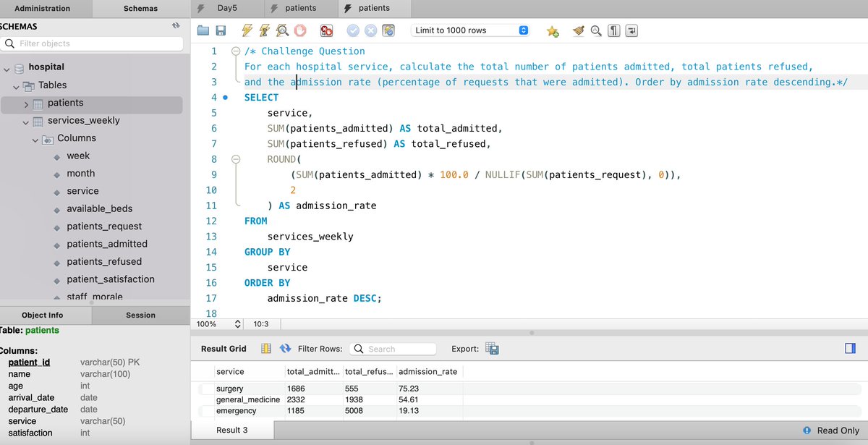Save snippet with the star plus icon
Viewport: 868px width, 445px height.
pos(553,30)
